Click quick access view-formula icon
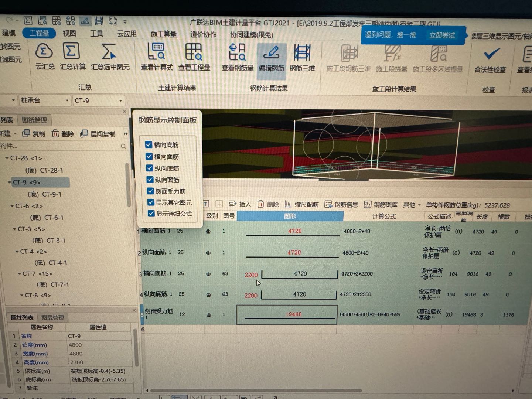The image size is (532, 399). (42, 20)
